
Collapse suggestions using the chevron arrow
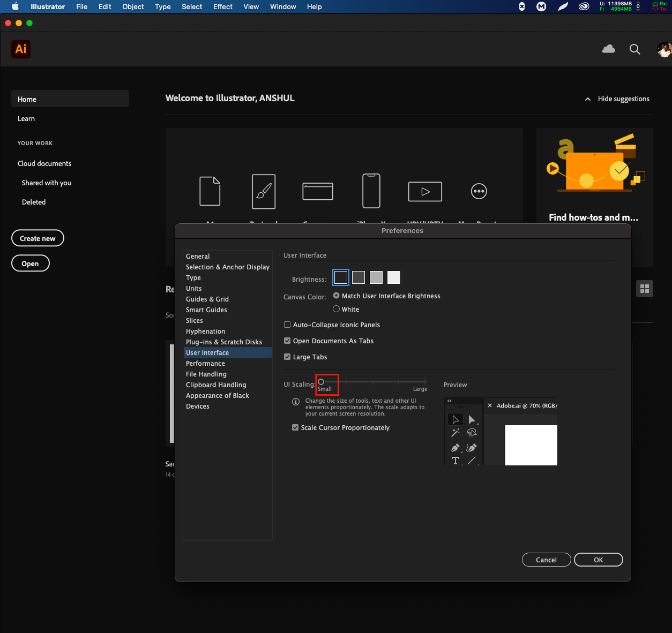point(587,99)
